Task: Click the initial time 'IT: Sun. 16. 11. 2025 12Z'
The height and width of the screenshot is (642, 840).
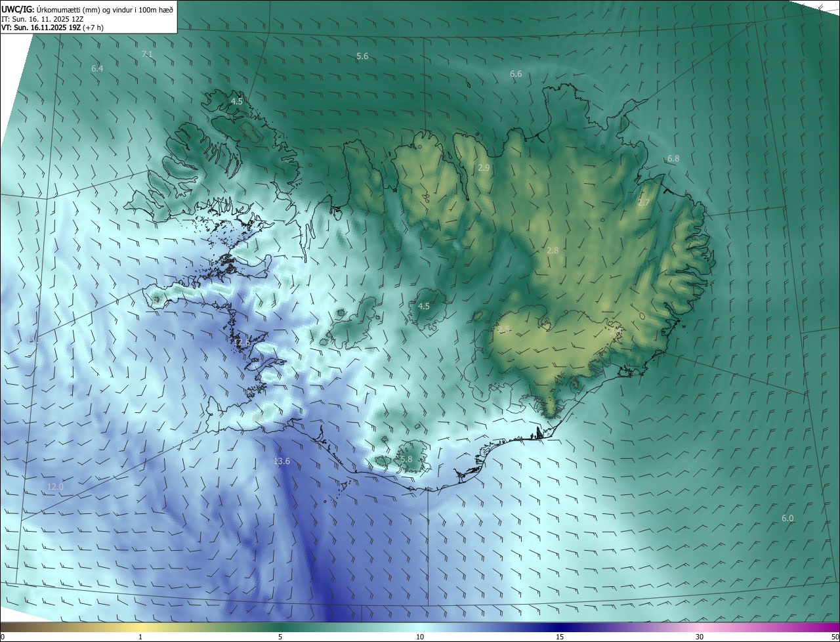Action: coord(42,18)
